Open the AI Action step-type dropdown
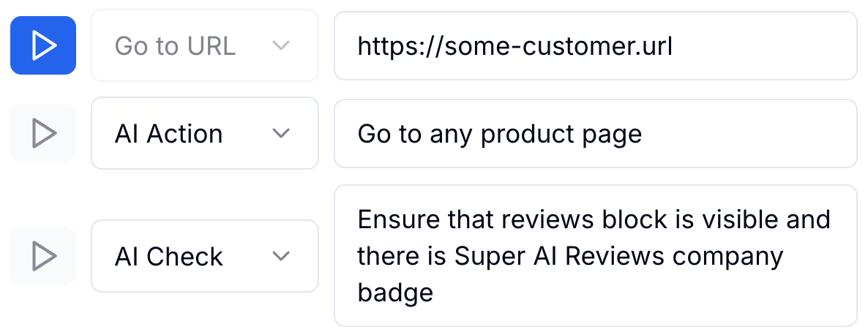The width and height of the screenshot is (868, 335). coord(204,133)
